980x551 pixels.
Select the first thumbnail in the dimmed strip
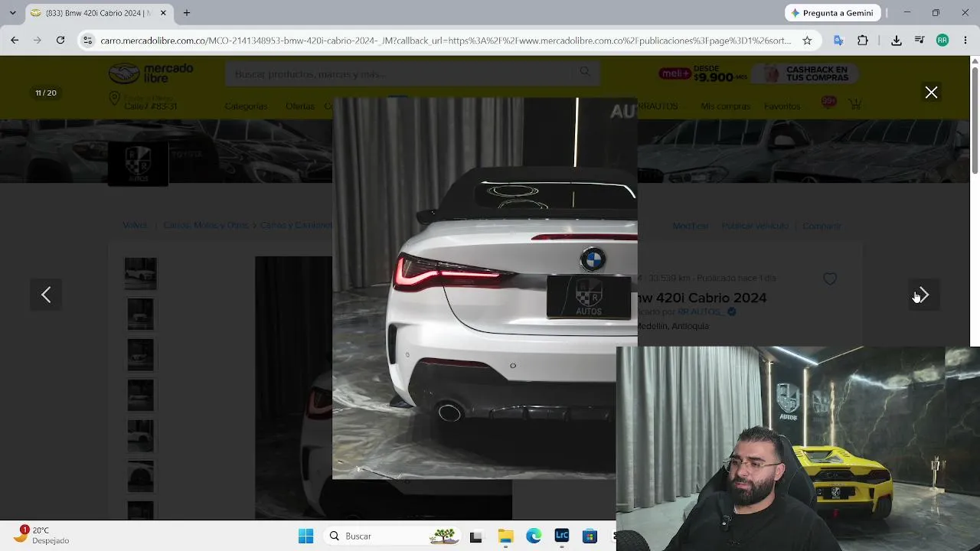tap(140, 273)
